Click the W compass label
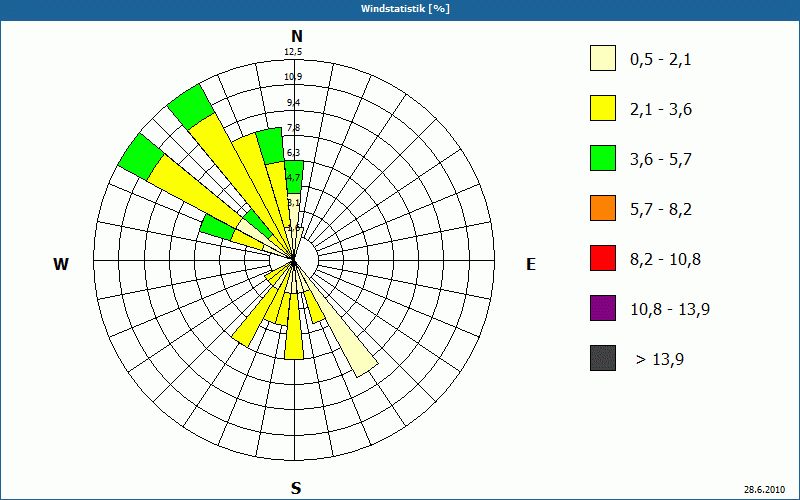The width and height of the screenshot is (800, 500). point(61,264)
